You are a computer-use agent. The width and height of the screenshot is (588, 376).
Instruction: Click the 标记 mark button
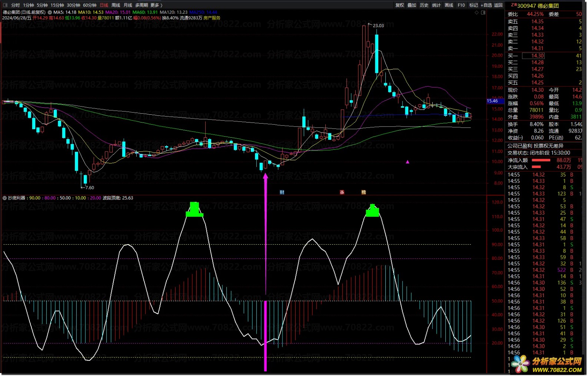[474, 5]
